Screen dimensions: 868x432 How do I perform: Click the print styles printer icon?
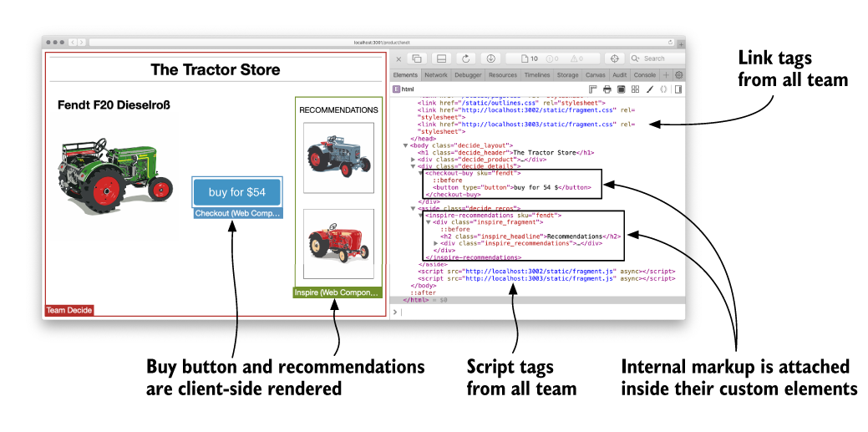tap(607, 89)
